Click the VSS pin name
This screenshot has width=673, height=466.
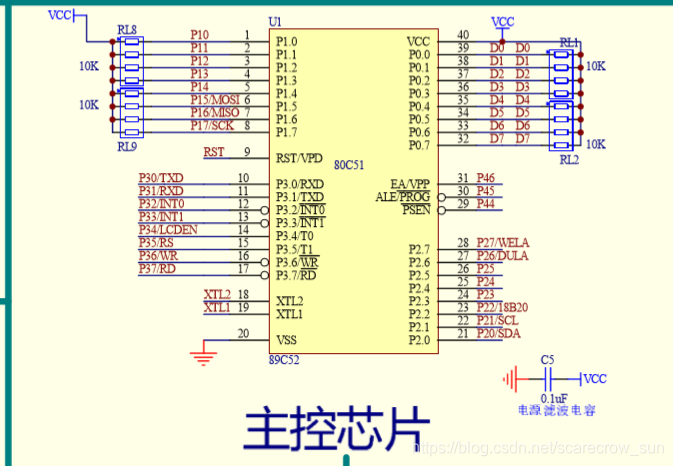click(x=286, y=340)
